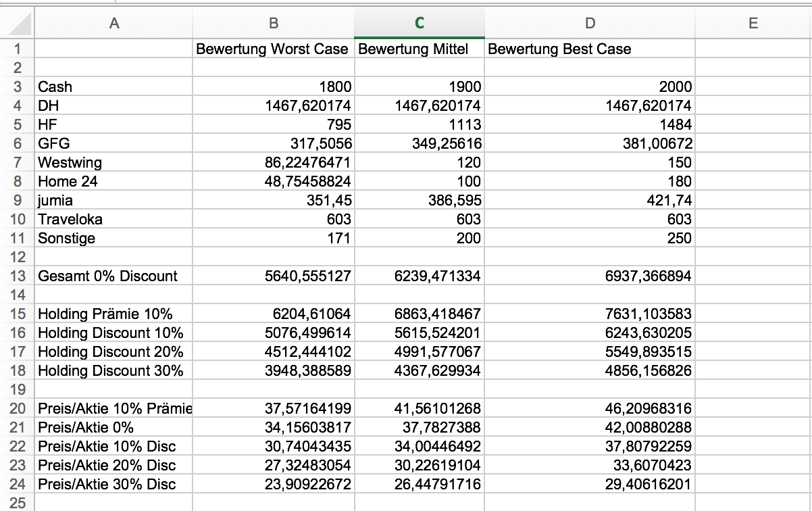Screen dimensions: 812x511
Task: Click cell 'Bewertung Best Case'
Action: 590,49
